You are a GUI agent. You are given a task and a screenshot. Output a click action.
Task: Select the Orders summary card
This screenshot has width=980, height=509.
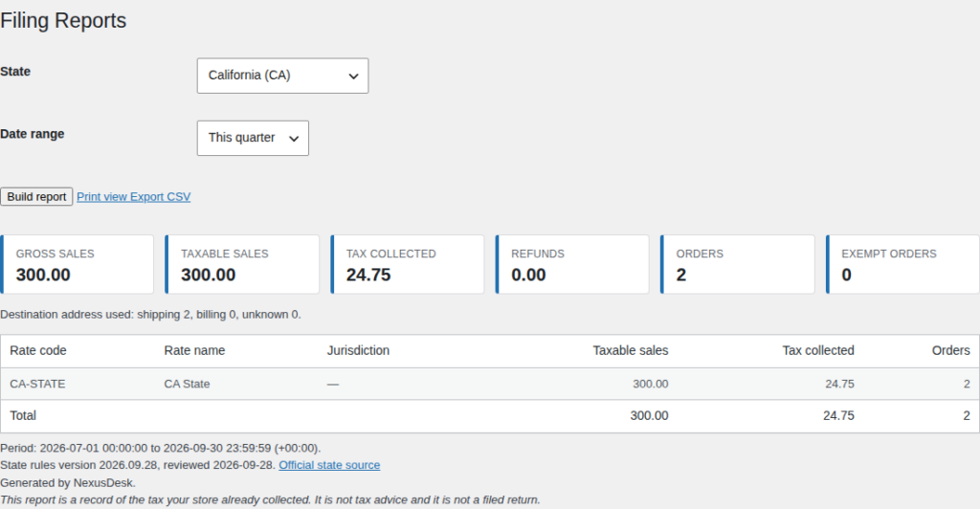point(738,264)
